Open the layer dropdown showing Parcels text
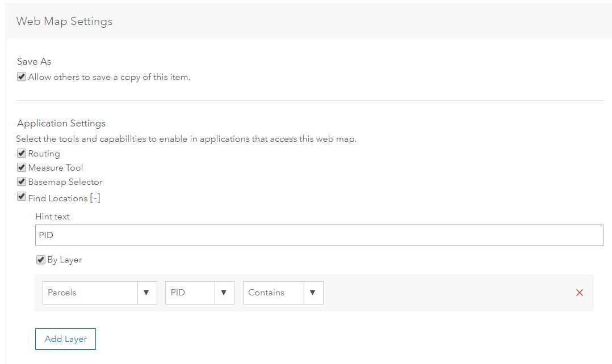612x364 pixels. point(90,293)
